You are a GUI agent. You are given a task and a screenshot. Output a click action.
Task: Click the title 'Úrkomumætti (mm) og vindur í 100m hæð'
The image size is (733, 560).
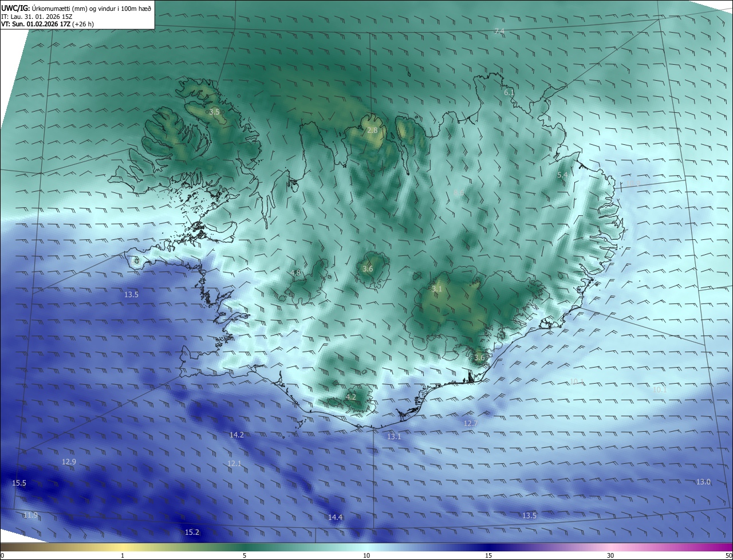click(92, 7)
